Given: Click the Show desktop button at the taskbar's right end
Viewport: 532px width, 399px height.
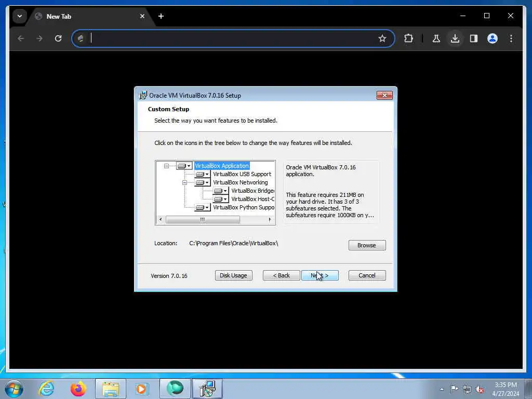Looking at the screenshot, I should pyautogui.click(x=528, y=389).
